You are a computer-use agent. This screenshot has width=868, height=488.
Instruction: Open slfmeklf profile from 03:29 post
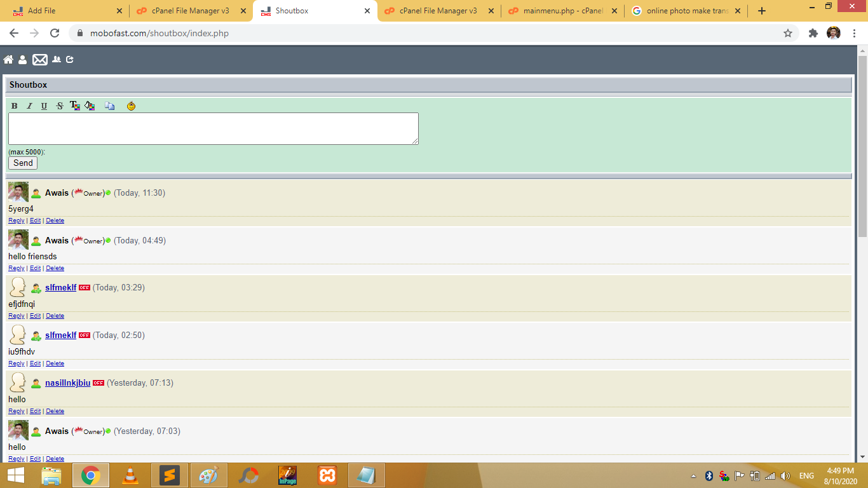[61, 288]
